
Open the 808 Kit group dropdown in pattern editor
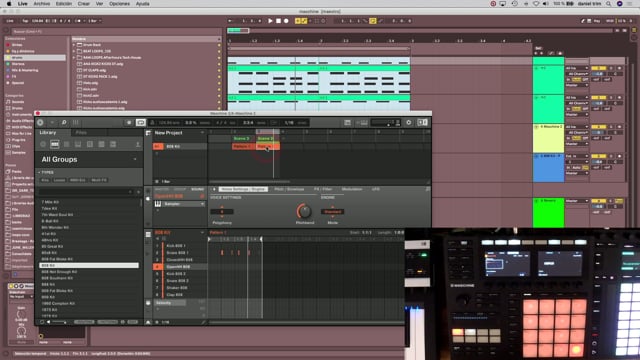(202, 233)
